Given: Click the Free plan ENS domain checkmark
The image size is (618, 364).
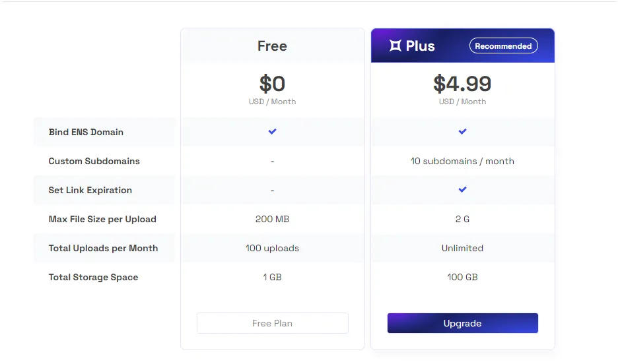Looking at the screenshot, I should (x=272, y=132).
